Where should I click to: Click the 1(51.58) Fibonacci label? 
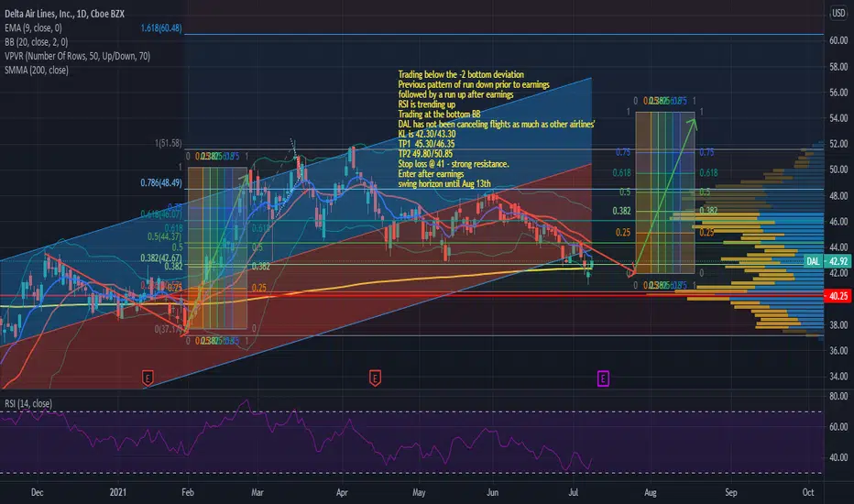point(169,143)
